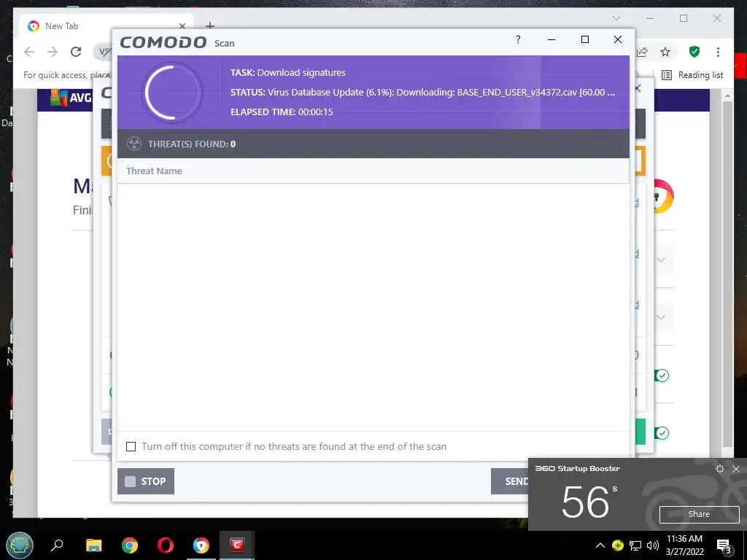Image resolution: width=747 pixels, height=560 pixels.
Task: Open the Windows Start button
Action: 20,545
